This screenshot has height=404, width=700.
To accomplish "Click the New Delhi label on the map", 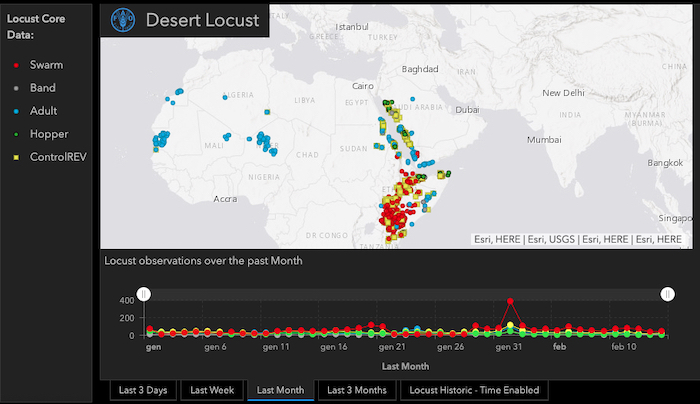I will 564,93.
